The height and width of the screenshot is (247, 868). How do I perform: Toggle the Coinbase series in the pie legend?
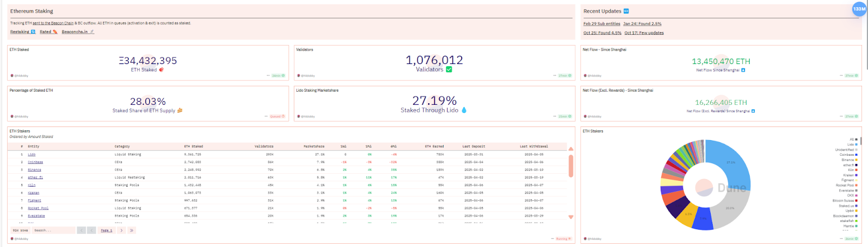[x=848, y=155]
